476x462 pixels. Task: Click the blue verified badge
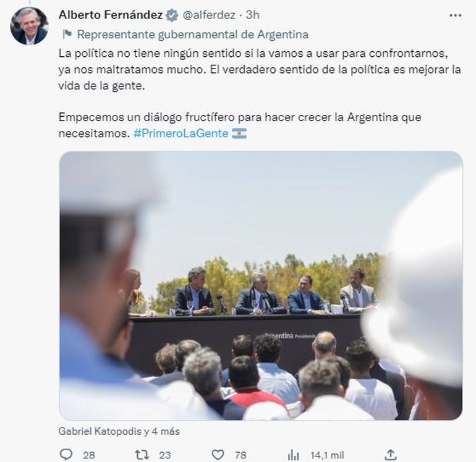tap(172, 15)
